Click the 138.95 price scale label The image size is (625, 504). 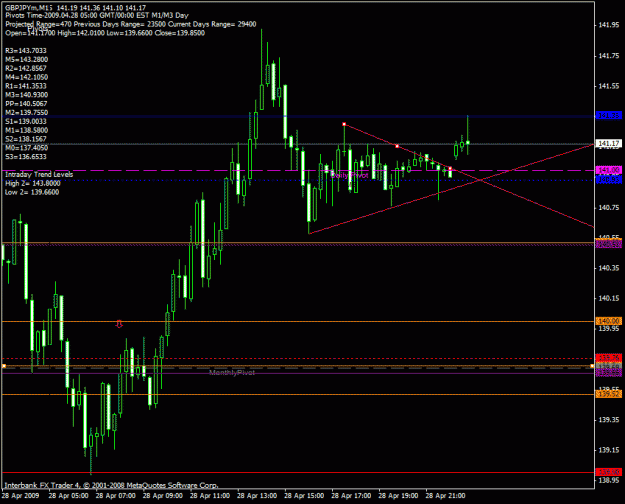click(609, 480)
